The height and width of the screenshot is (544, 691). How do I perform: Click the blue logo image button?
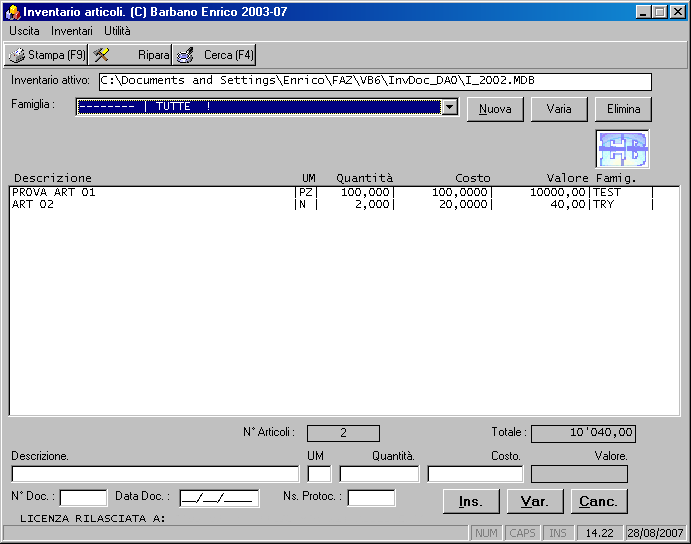pyautogui.click(x=622, y=149)
